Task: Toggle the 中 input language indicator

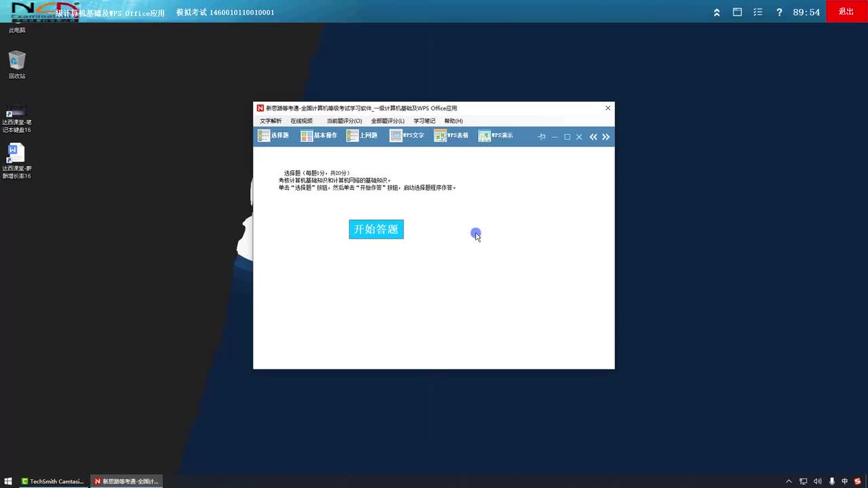Action: [x=845, y=481]
